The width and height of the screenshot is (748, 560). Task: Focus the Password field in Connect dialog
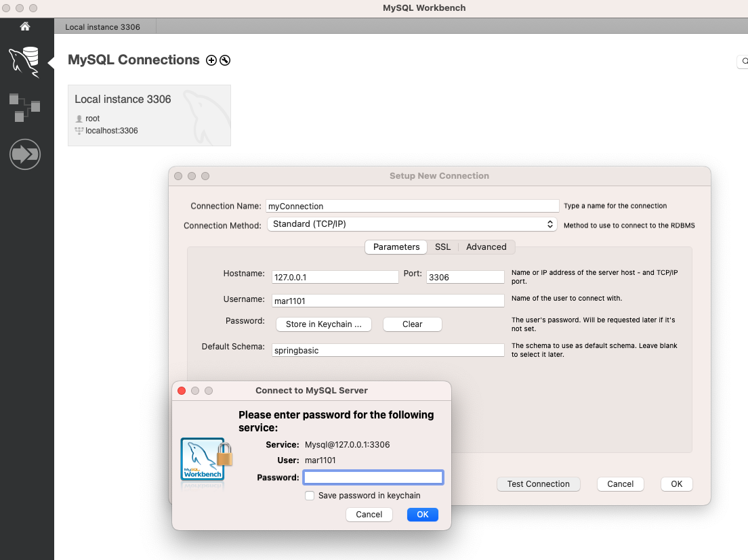(x=373, y=477)
